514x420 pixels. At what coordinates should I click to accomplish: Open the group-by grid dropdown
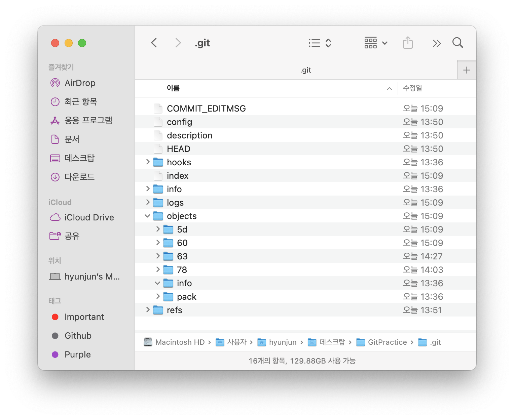click(x=376, y=43)
